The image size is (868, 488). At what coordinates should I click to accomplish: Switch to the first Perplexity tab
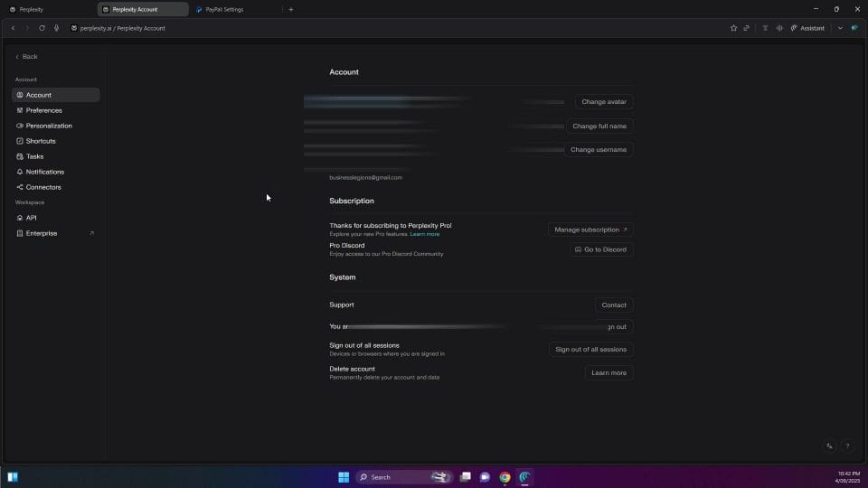click(32, 9)
